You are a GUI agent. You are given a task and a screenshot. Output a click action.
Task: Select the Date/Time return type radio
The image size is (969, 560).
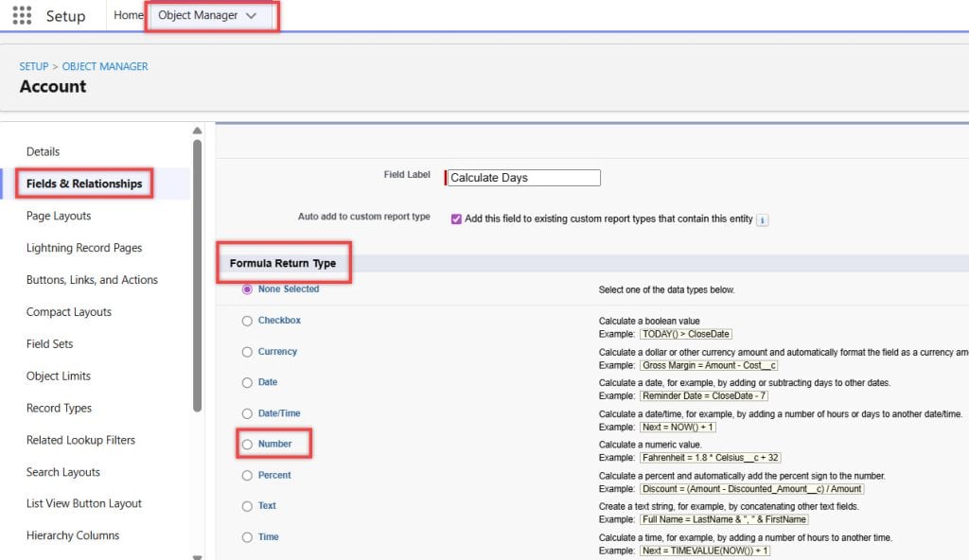pos(247,413)
